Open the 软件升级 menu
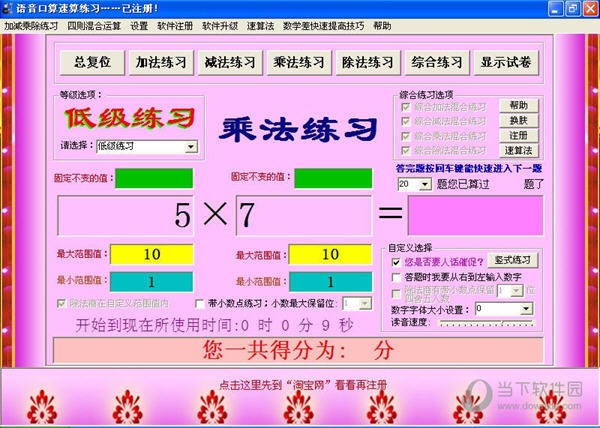 pyautogui.click(x=220, y=26)
